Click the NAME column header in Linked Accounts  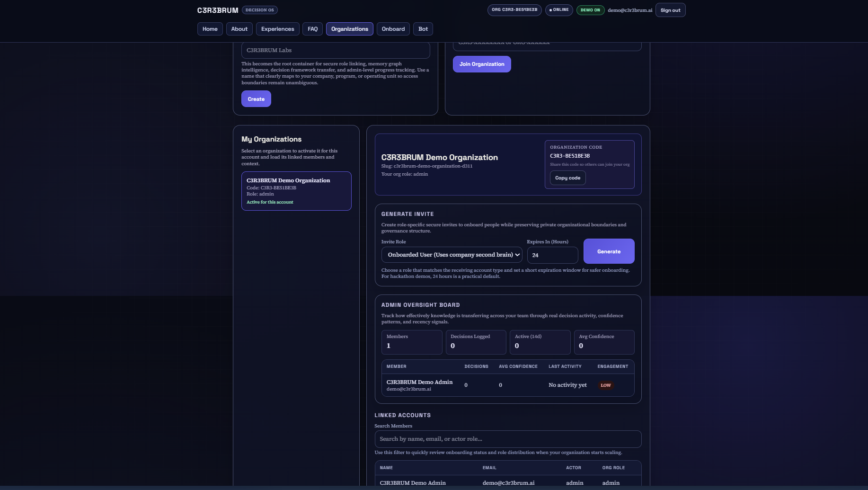[x=386, y=468]
